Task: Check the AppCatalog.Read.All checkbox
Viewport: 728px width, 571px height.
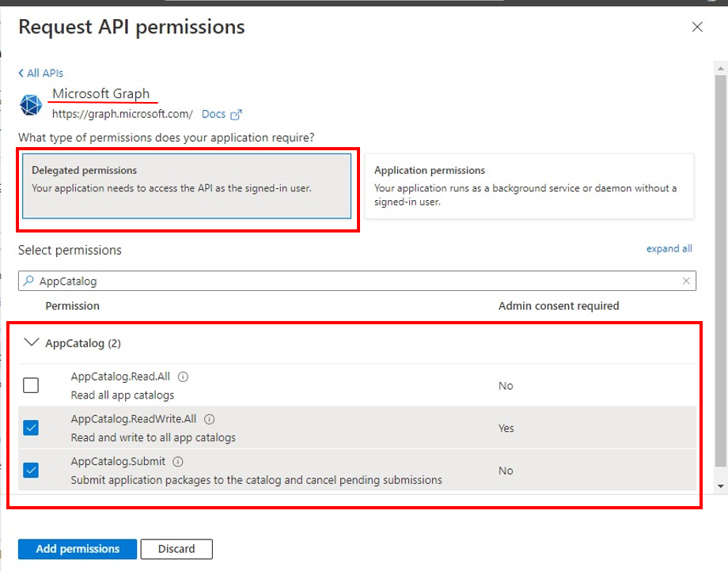Action: click(31, 385)
